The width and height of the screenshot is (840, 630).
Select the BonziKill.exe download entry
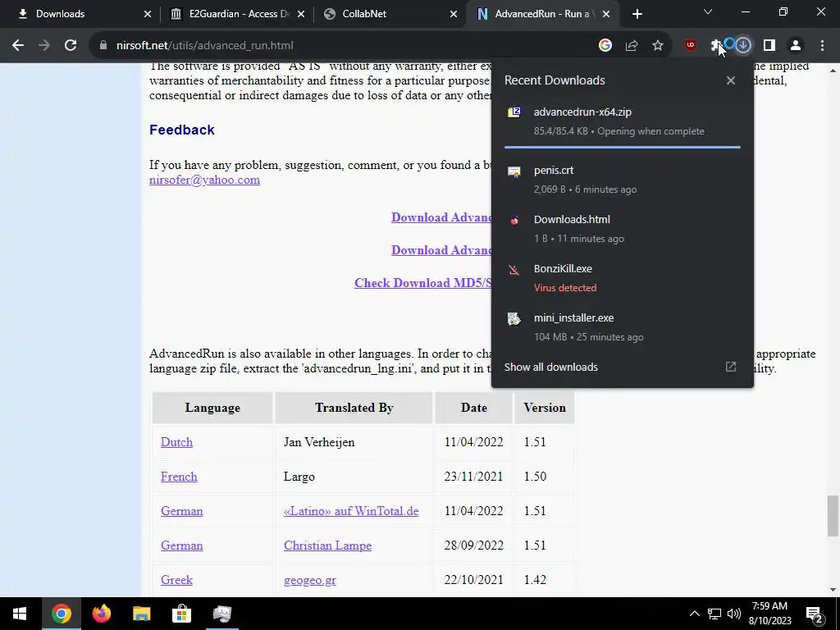pos(623,278)
